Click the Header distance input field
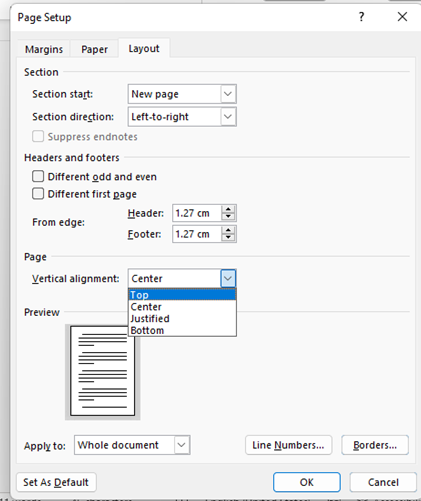The image size is (421, 501). coord(197,213)
